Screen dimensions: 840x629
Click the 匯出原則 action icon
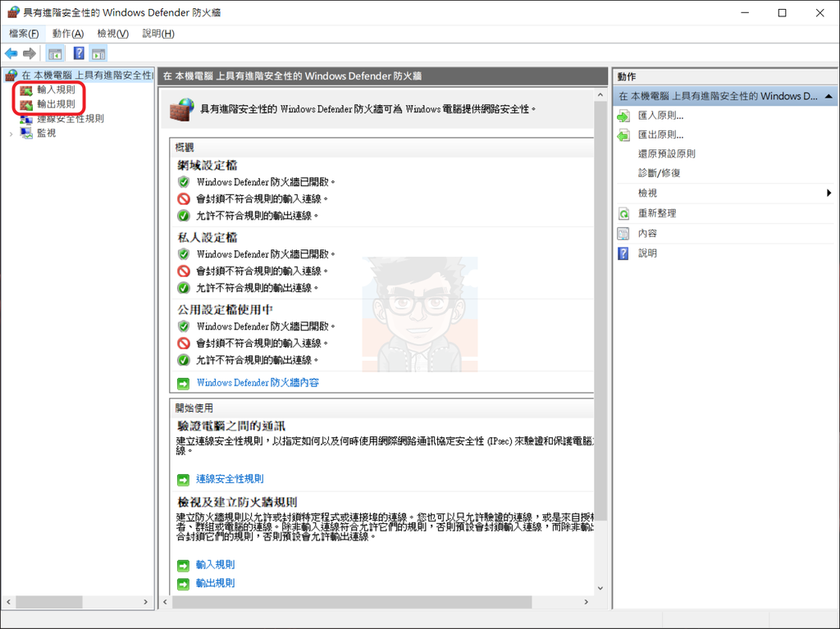(624, 134)
